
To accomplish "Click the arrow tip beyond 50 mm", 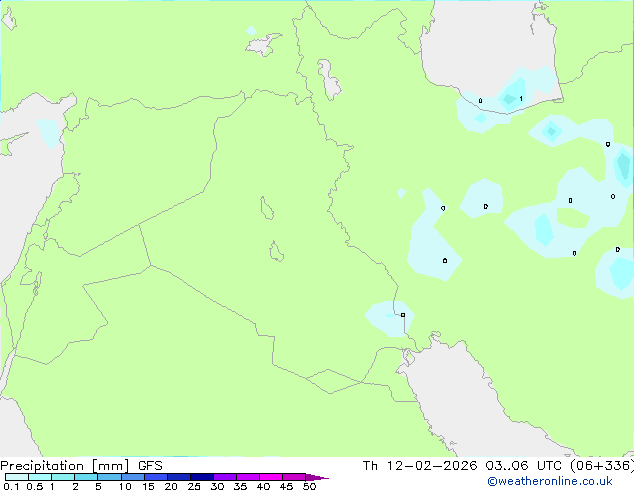I will pyautogui.click(x=317, y=477).
